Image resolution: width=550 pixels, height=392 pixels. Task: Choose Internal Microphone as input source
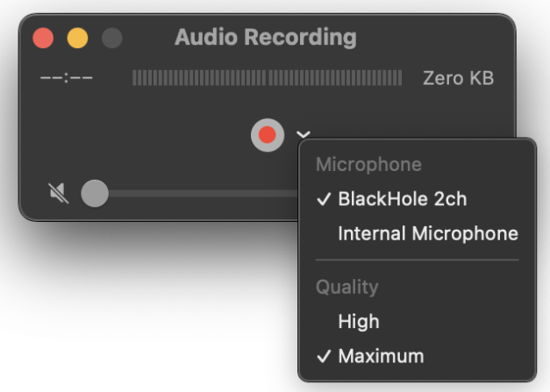pyautogui.click(x=427, y=234)
